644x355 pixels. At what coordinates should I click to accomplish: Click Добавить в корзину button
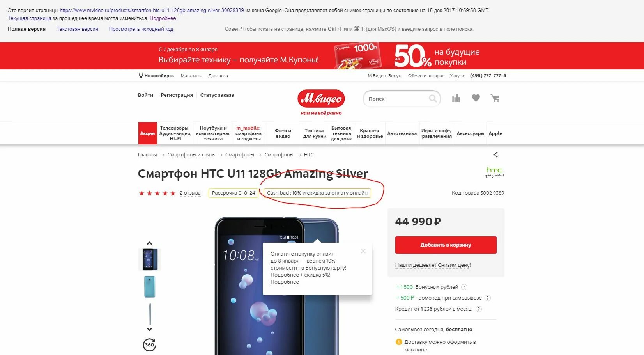point(446,245)
